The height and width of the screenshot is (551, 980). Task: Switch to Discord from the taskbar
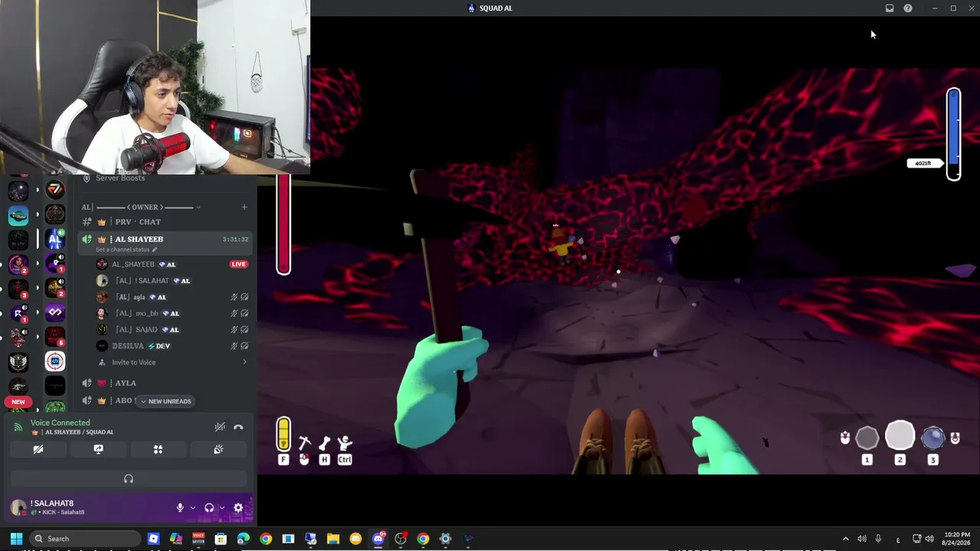pyautogui.click(x=378, y=539)
